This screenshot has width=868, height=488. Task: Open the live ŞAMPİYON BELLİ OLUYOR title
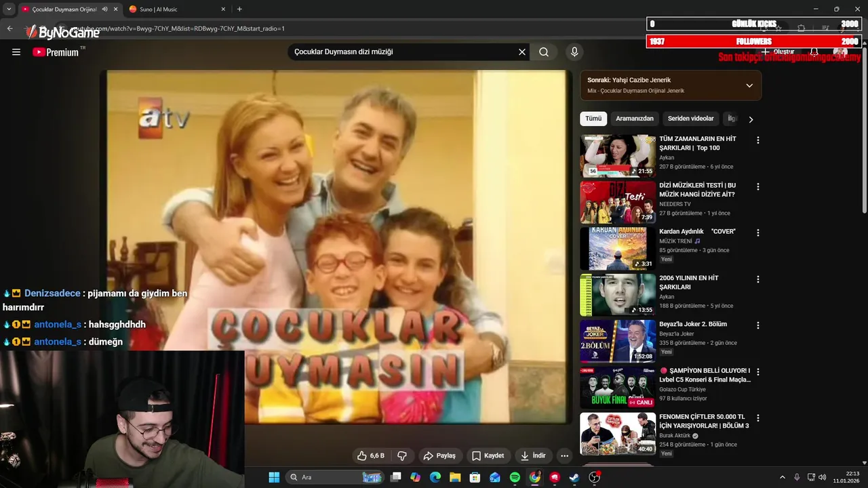coord(705,375)
